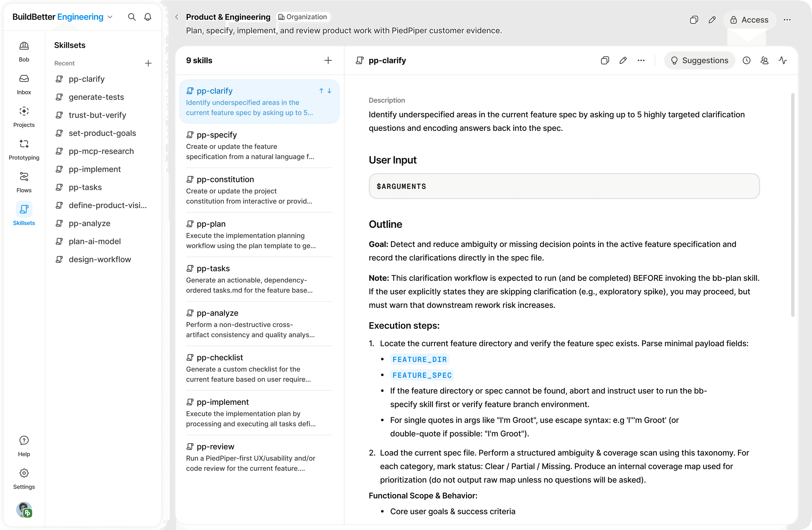
Task: Open the search icon in sidebar header
Action: click(132, 17)
